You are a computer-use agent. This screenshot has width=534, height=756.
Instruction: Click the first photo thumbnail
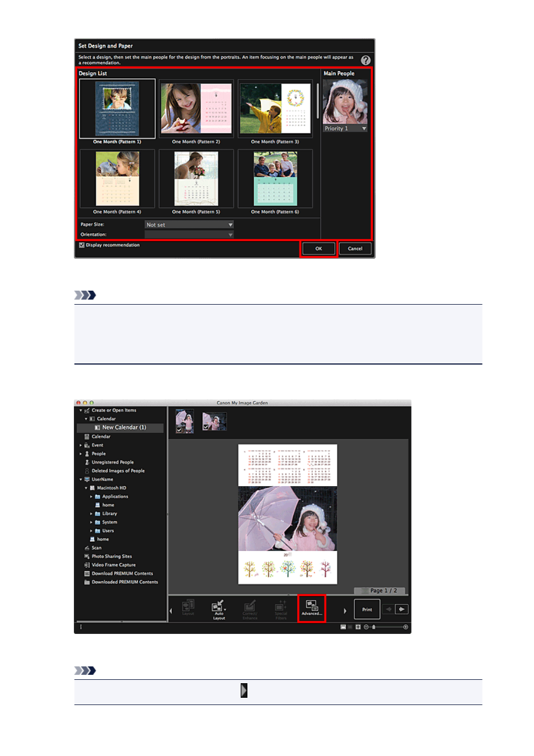[x=185, y=421]
